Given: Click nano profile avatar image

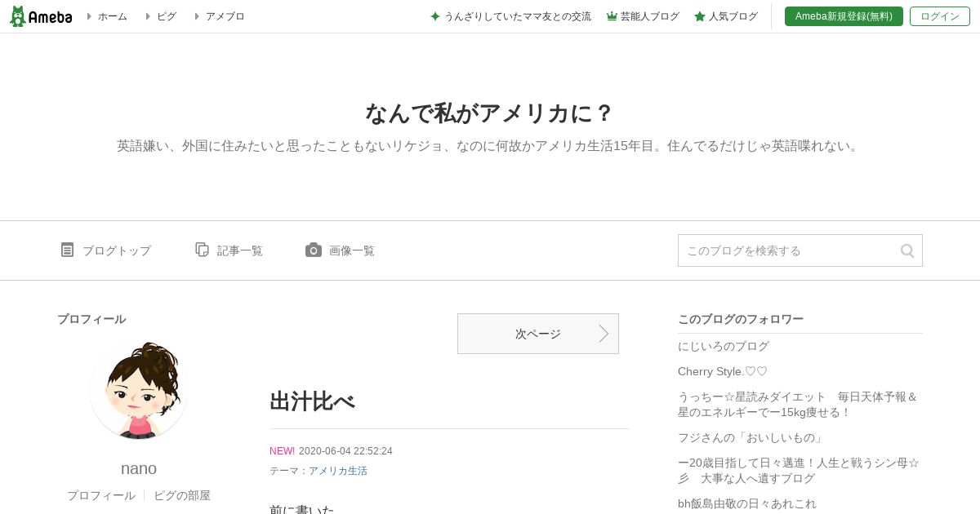Looking at the screenshot, I should coord(139,391).
